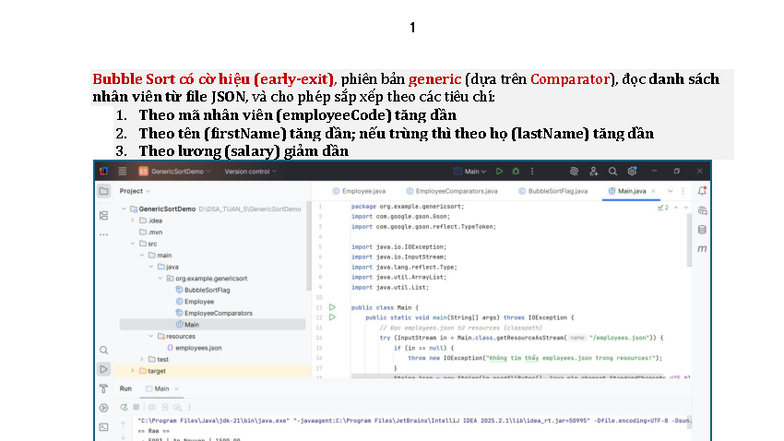The image size is (784, 441).
Task: Close the Main tab in Run panel
Action: click(x=178, y=388)
